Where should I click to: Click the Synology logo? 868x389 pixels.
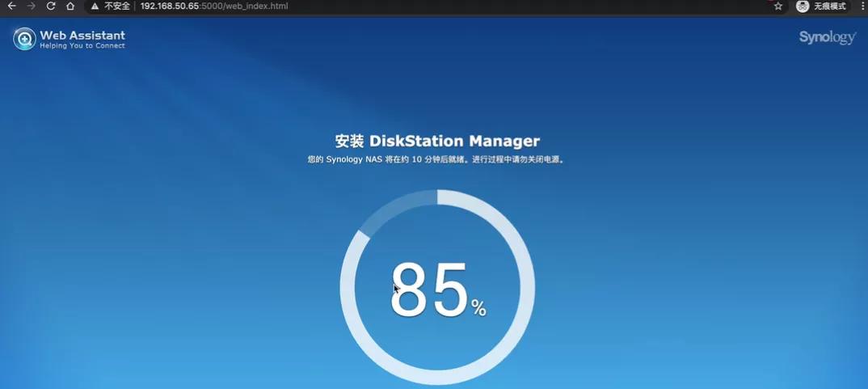[827, 38]
